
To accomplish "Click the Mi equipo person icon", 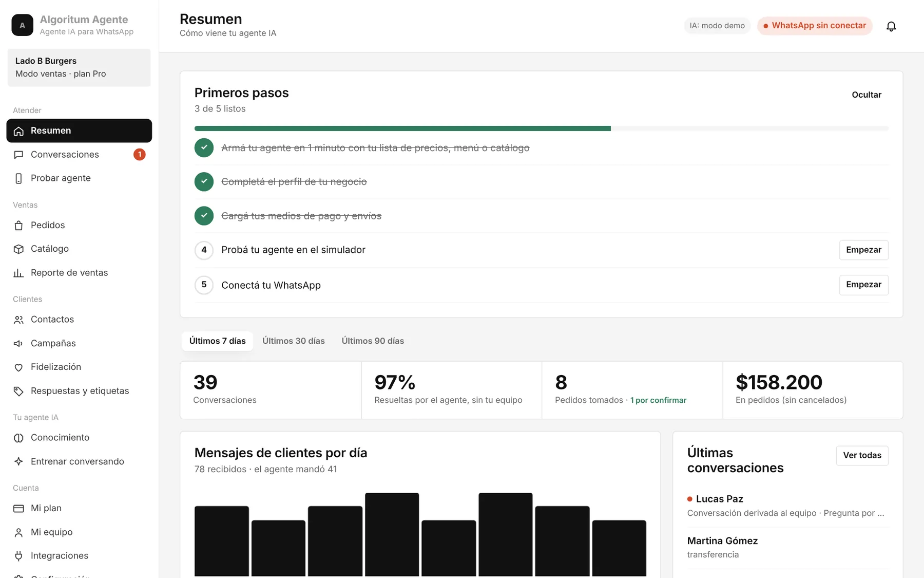I will (18, 532).
